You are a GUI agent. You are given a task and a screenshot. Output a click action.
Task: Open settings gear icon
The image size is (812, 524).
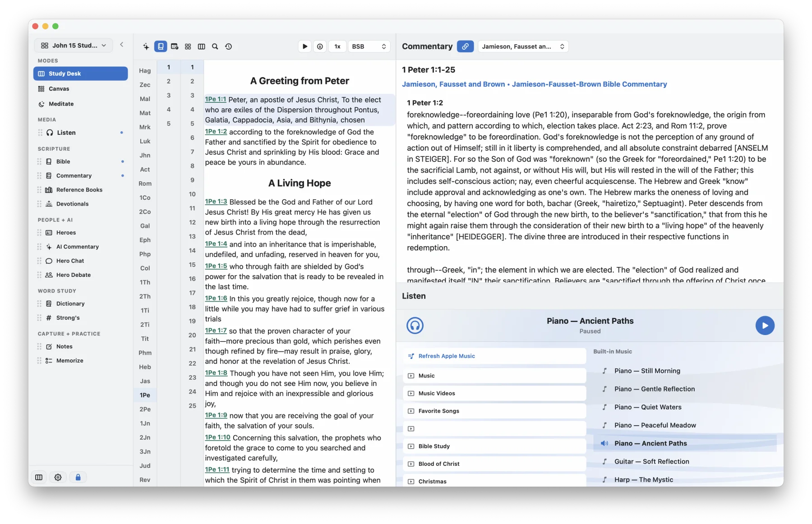[58, 477]
